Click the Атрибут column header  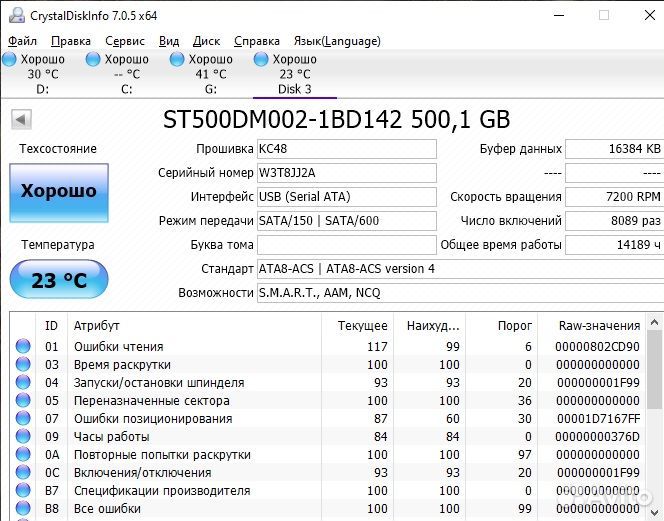pyautogui.click(x=194, y=326)
